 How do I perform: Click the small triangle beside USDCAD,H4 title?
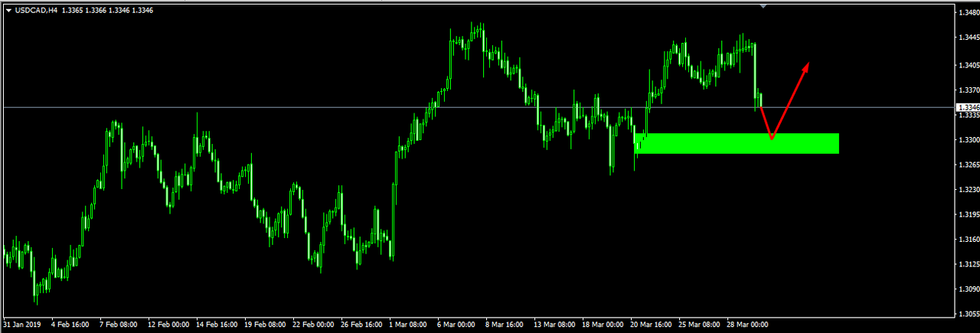coord(8,10)
